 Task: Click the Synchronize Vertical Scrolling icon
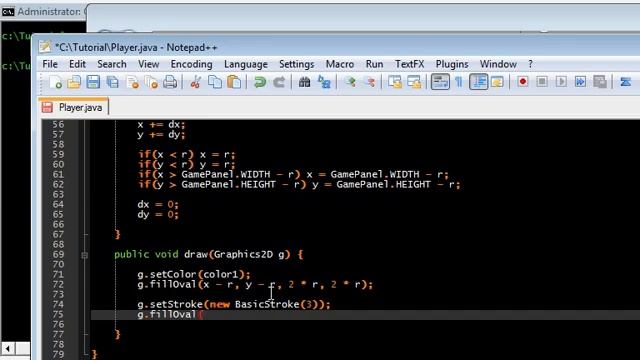click(x=395, y=82)
